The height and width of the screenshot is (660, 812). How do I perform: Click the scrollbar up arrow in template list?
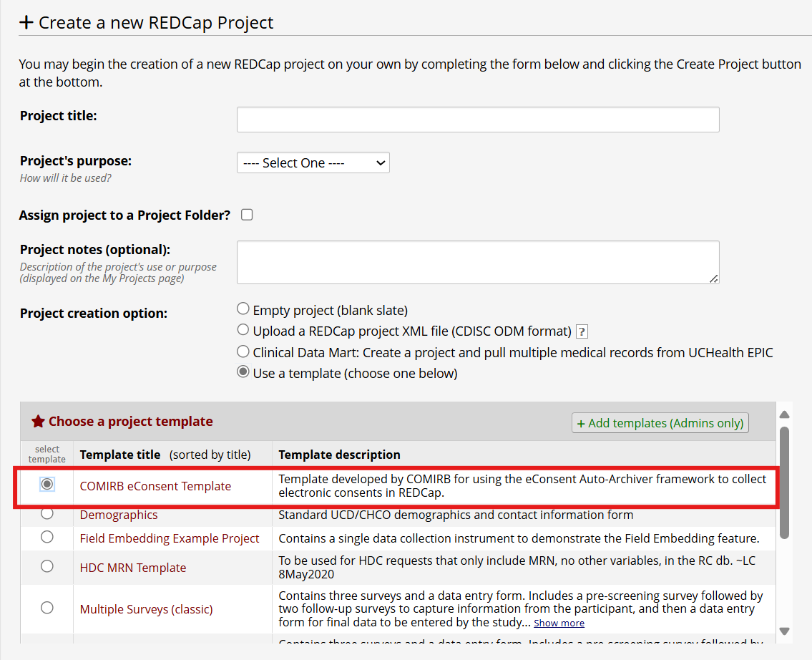tap(784, 414)
